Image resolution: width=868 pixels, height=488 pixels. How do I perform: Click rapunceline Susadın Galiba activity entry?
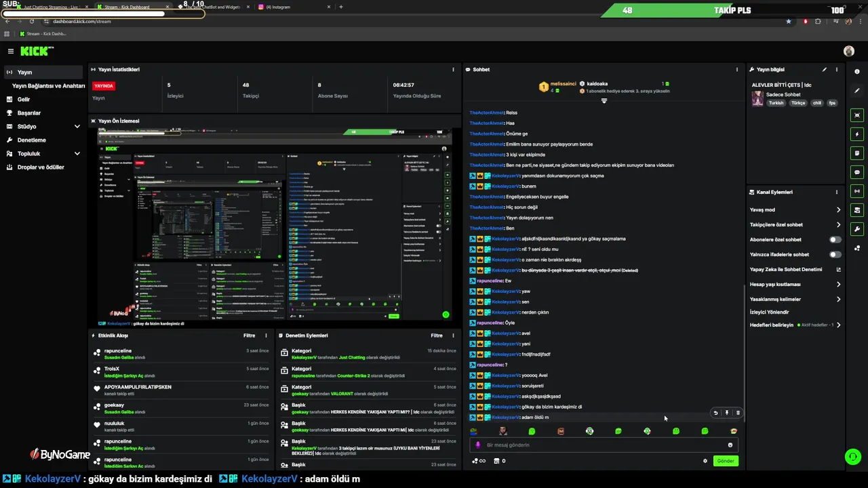[182, 354]
